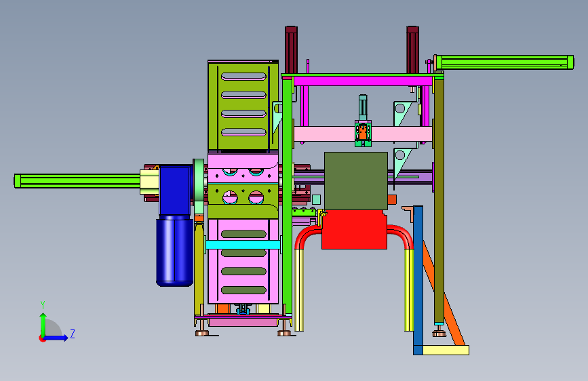Click small orange block right of green box
The width and height of the screenshot is (588, 381).
click(x=392, y=199)
